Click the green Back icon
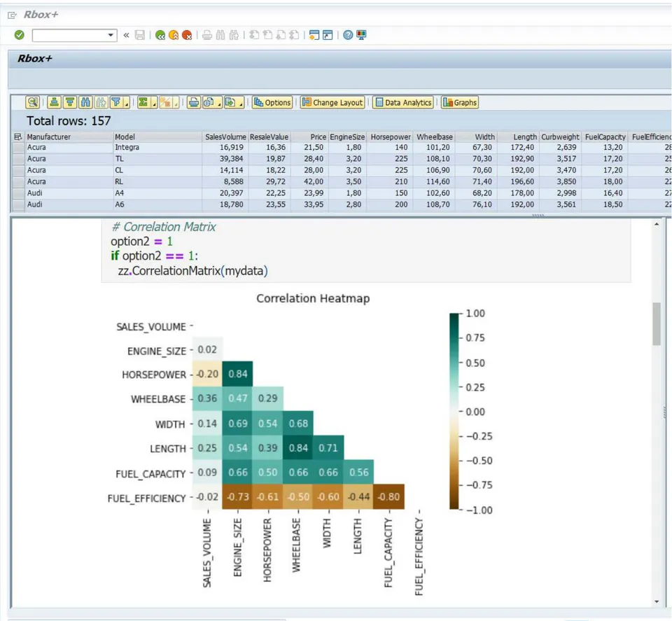 pyautogui.click(x=160, y=35)
